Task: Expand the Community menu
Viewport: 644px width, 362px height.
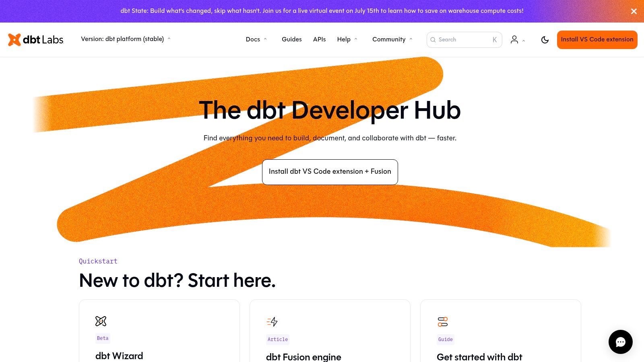Action: pos(392,39)
